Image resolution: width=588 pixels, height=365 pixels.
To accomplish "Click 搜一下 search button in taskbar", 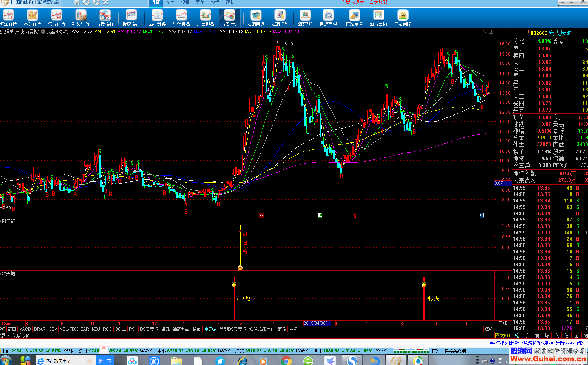I will point(105,361).
